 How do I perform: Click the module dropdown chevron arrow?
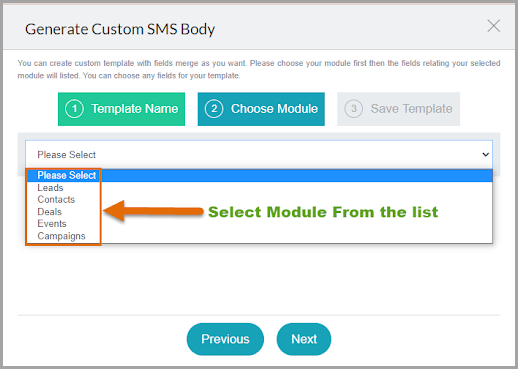(x=486, y=155)
